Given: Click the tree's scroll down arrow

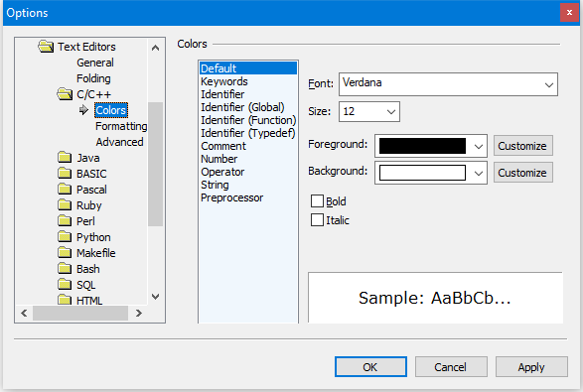Looking at the screenshot, I should (x=155, y=297).
